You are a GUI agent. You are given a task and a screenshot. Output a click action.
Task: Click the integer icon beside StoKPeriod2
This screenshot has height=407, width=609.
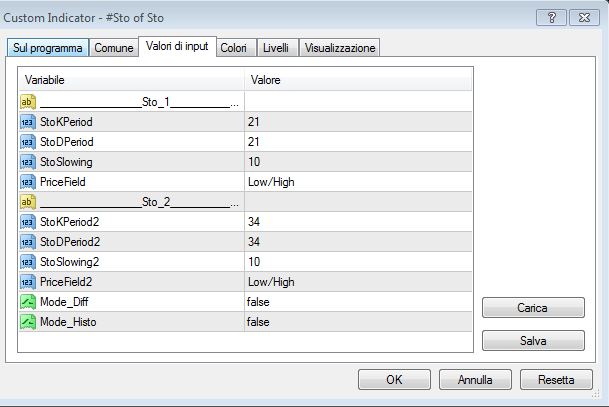(28, 222)
